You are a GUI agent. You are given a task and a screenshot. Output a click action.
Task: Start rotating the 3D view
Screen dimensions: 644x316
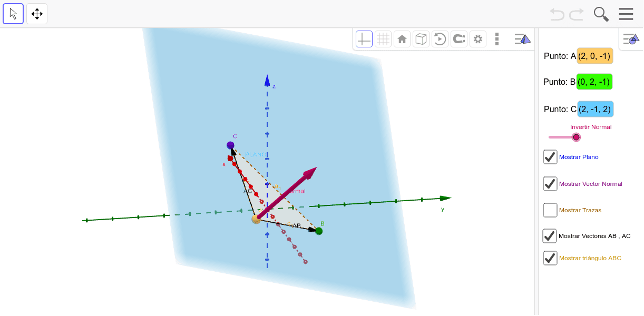coord(440,39)
